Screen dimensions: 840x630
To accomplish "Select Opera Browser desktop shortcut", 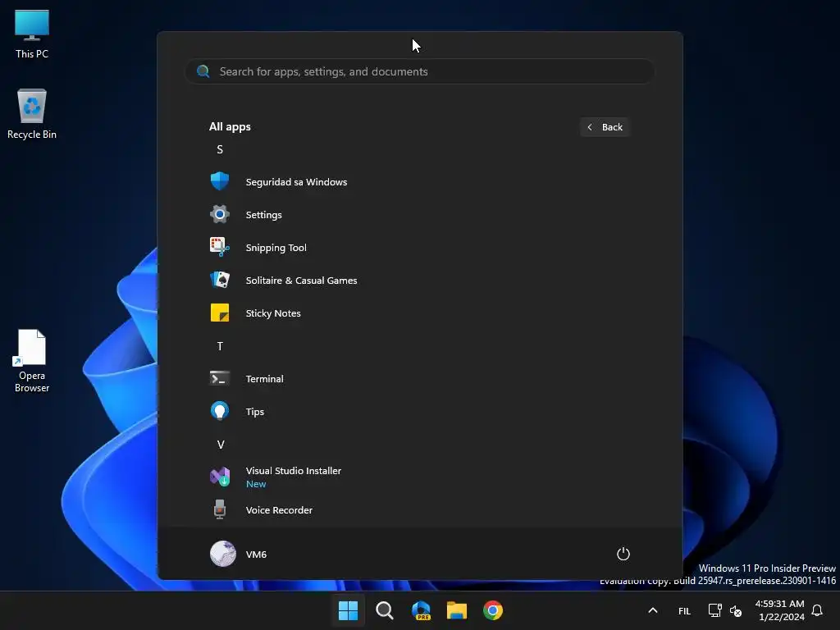I will coord(32,361).
